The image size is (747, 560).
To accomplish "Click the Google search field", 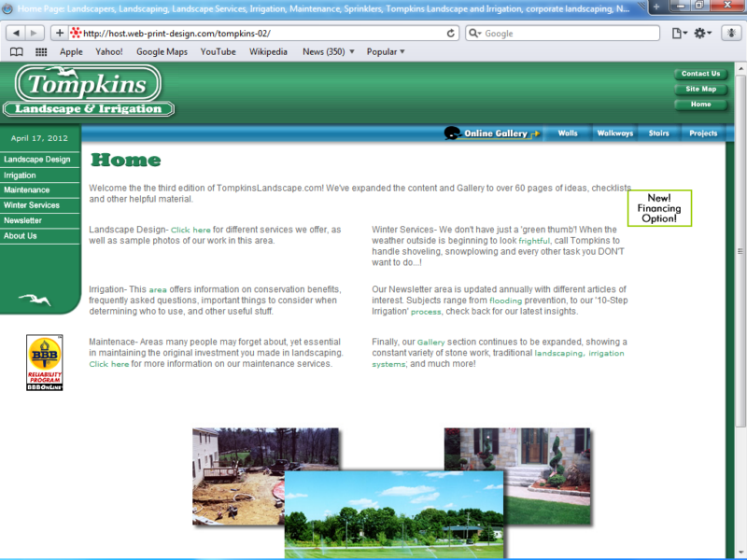I will (x=562, y=34).
